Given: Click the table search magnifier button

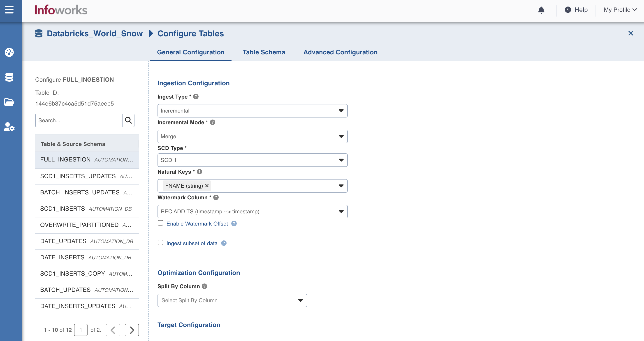Looking at the screenshot, I should [x=128, y=120].
